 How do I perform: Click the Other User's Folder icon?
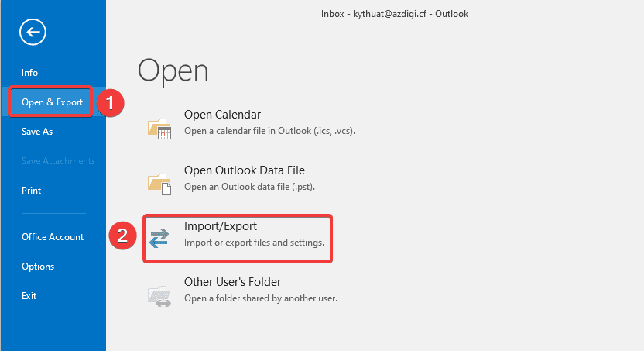pyautogui.click(x=159, y=294)
